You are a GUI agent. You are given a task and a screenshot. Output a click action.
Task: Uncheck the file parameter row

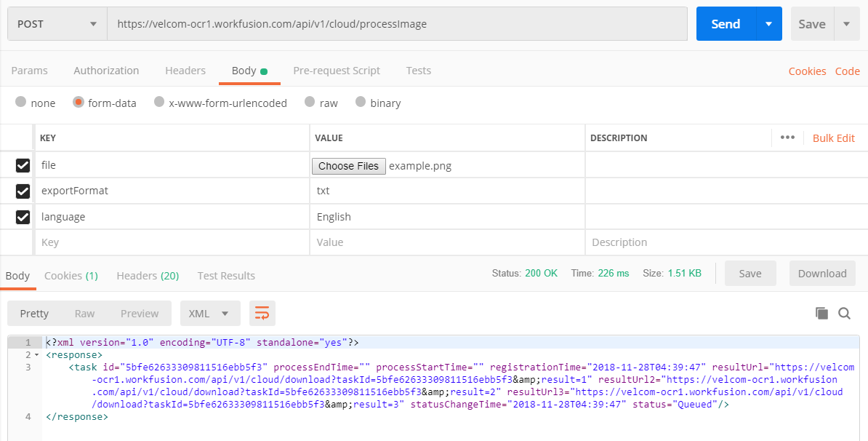point(23,165)
